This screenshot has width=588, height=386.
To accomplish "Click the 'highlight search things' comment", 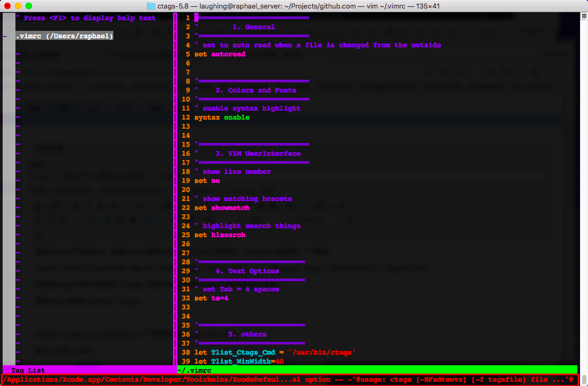I will (248, 226).
